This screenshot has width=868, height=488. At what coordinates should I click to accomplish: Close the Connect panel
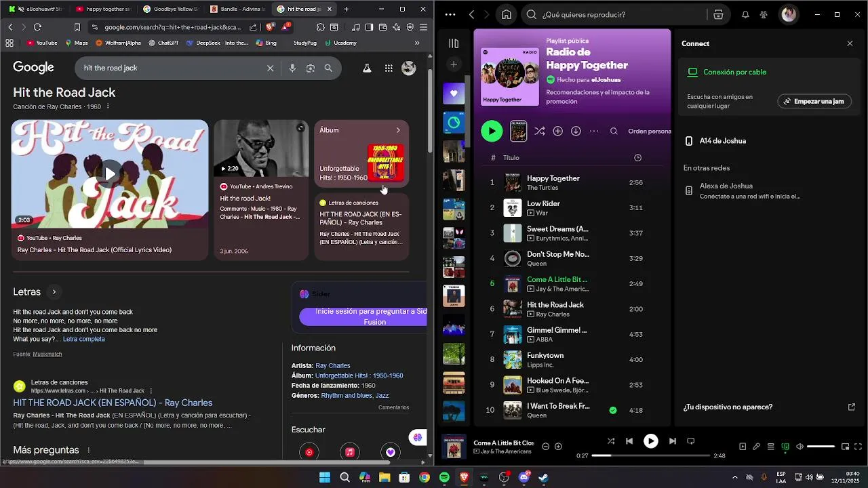850,43
